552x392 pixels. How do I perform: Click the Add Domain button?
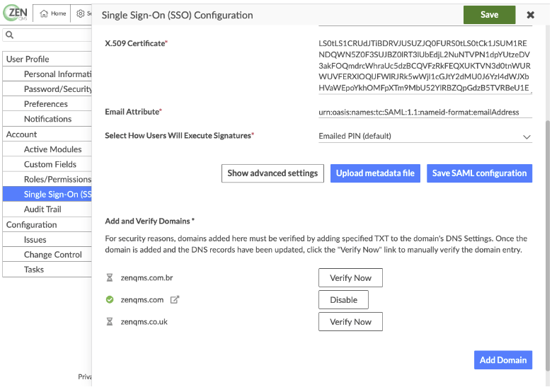coord(502,360)
